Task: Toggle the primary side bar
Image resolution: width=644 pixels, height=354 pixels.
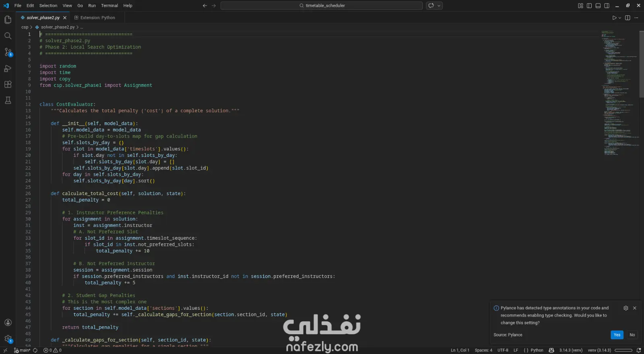Action: 589,6
